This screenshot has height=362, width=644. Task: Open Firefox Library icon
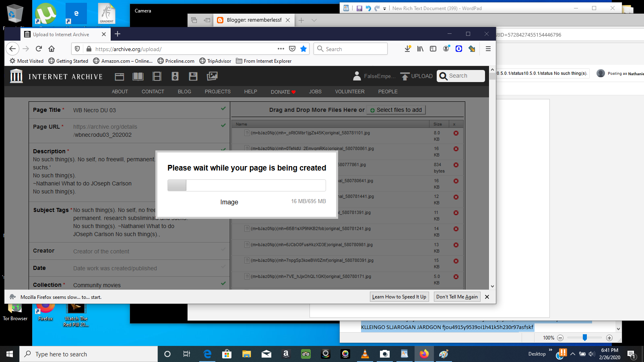tap(420, 49)
